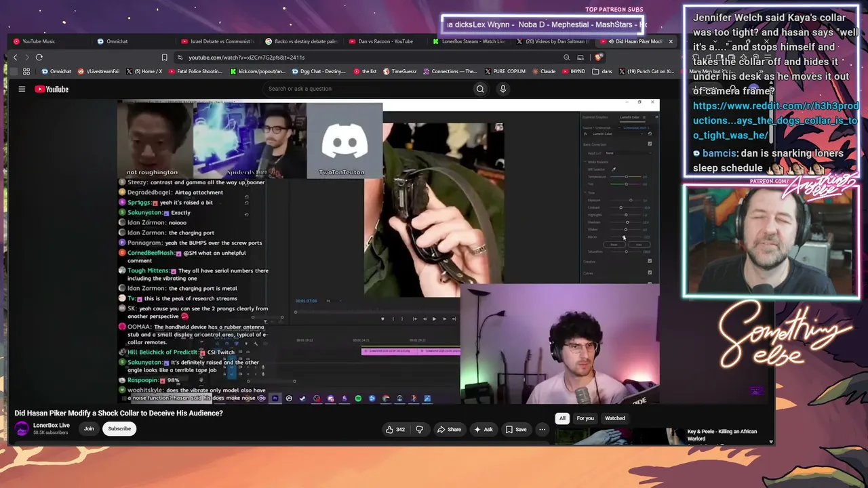
Task: Click the Brave shields icon in address bar
Action: pyautogui.click(x=597, y=58)
